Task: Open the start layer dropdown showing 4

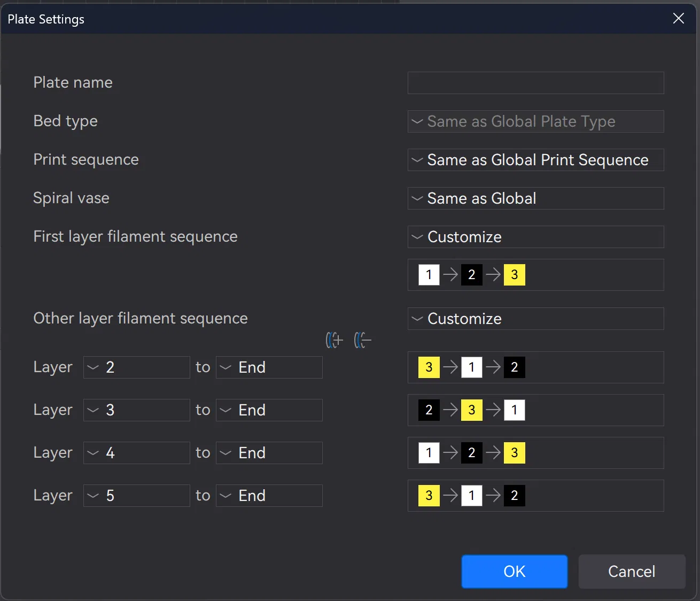Action: click(137, 453)
